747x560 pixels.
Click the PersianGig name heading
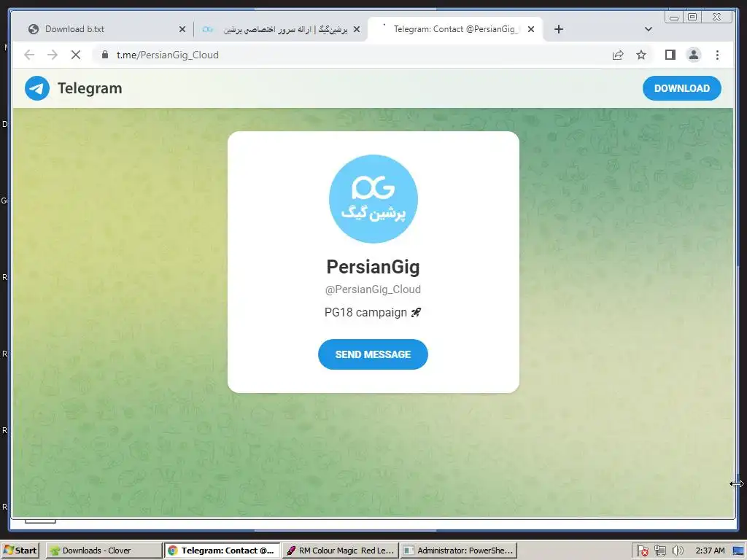[373, 267]
